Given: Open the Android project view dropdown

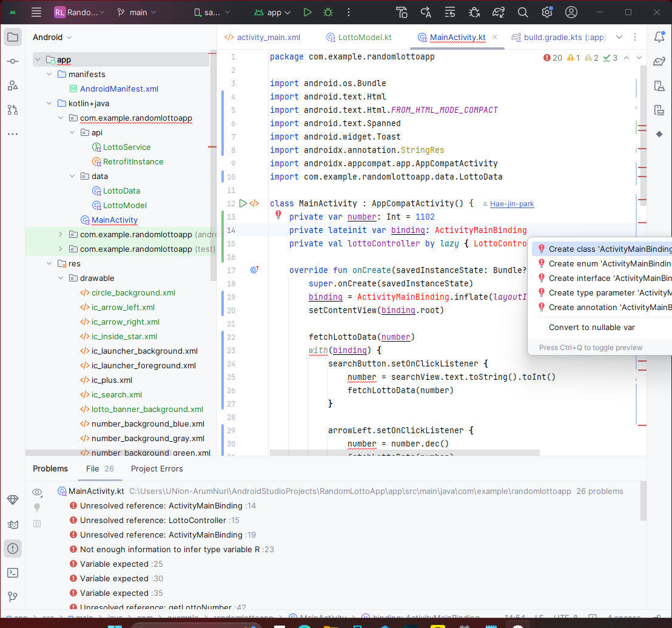Looking at the screenshot, I should [52, 37].
